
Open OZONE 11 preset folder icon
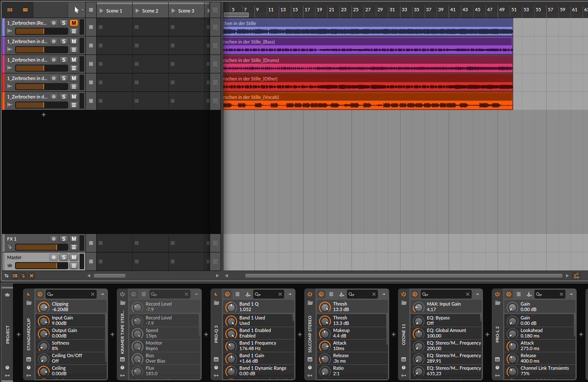(x=403, y=303)
